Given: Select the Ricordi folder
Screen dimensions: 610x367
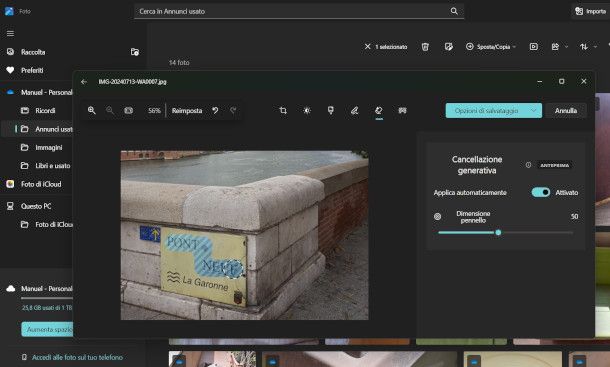Looking at the screenshot, I should pos(45,111).
